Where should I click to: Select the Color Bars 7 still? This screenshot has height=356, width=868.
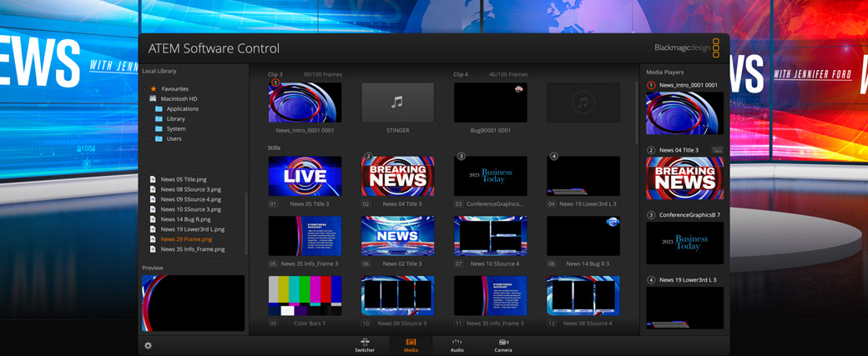tap(305, 296)
